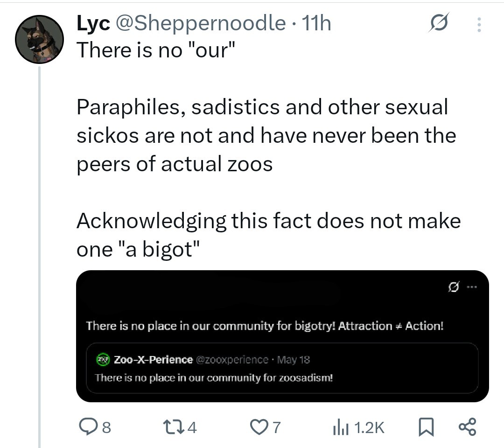Click the share icon on the tweet

(x=467, y=427)
